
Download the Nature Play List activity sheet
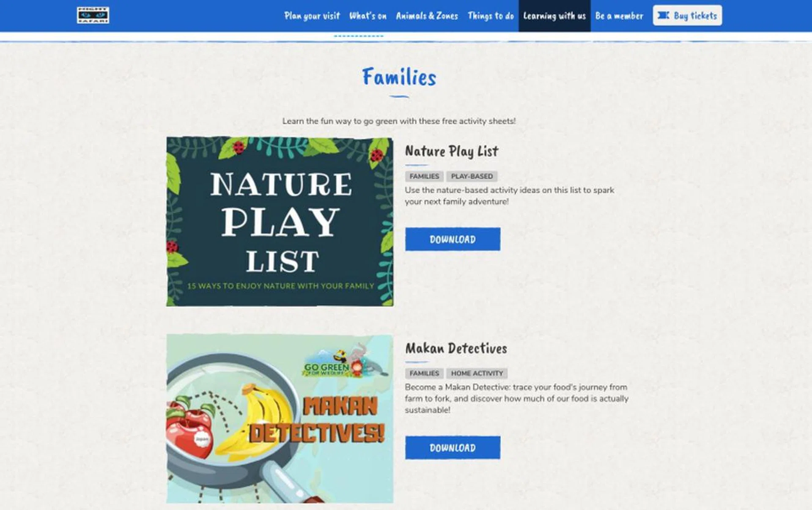pos(452,240)
